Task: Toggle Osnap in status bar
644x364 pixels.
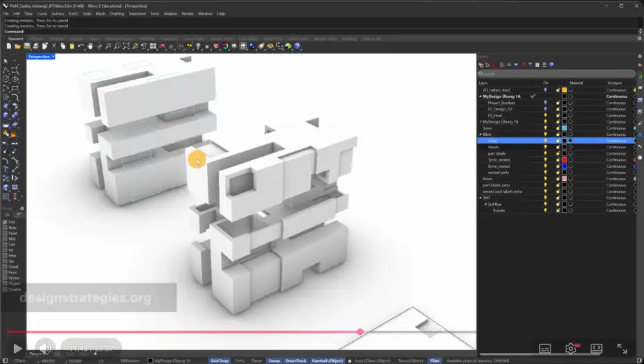Action: 274,361
